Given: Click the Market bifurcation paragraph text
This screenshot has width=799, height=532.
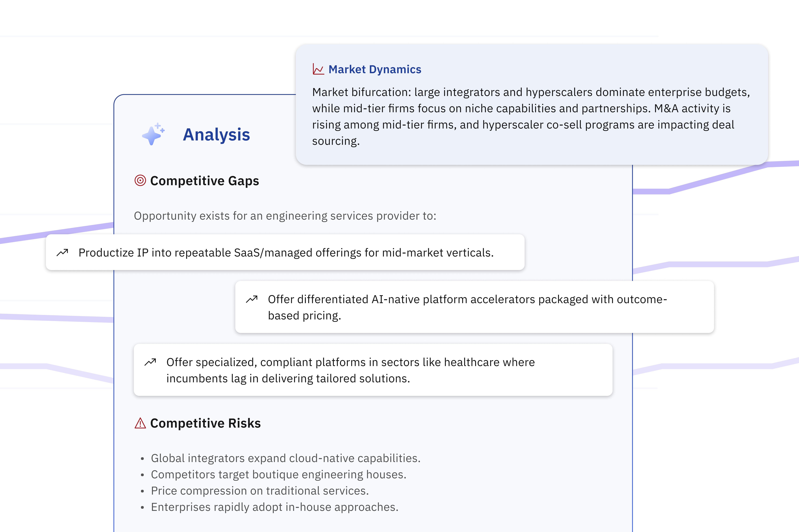Looking at the screenshot, I should tap(531, 116).
